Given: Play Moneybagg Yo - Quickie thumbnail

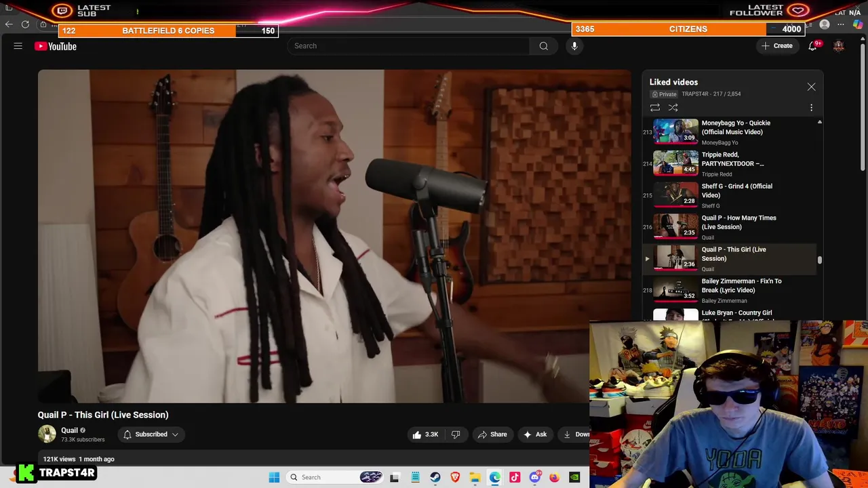Looking at the screenshot, I should (x=675, y=131).
